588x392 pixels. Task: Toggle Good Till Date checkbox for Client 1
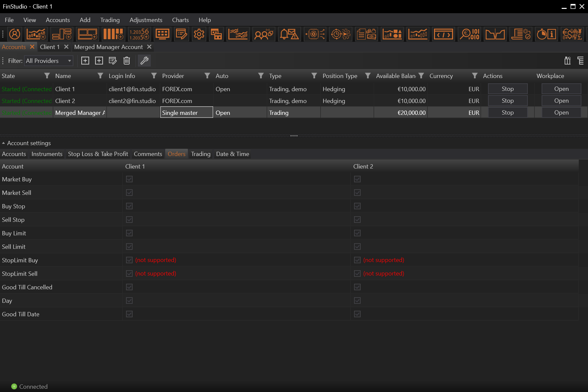129,314
